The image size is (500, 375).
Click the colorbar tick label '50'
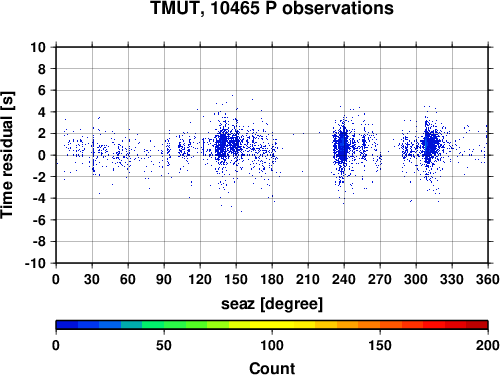pos(164,345)
